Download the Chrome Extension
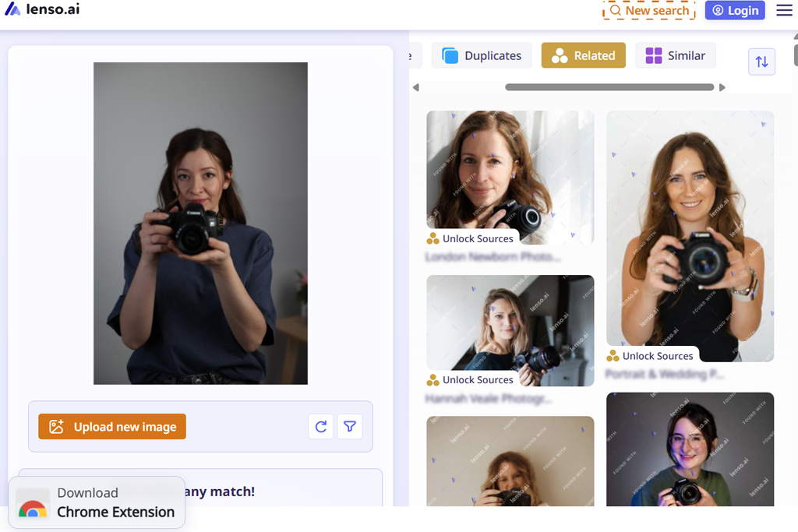 pos(97,502)
